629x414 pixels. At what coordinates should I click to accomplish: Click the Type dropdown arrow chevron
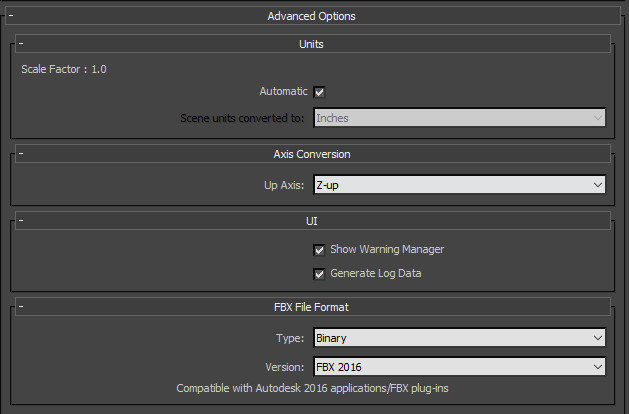click(598, 338)
